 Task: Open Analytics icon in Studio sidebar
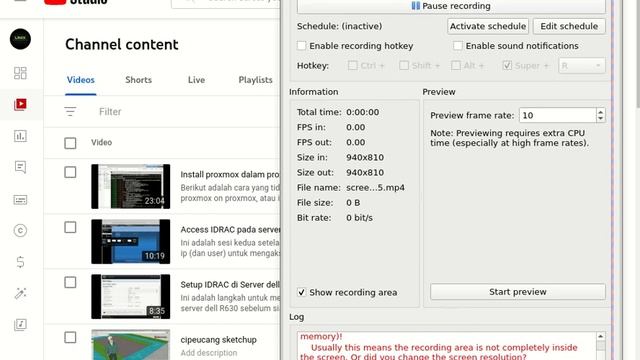(x=20, y=136)
